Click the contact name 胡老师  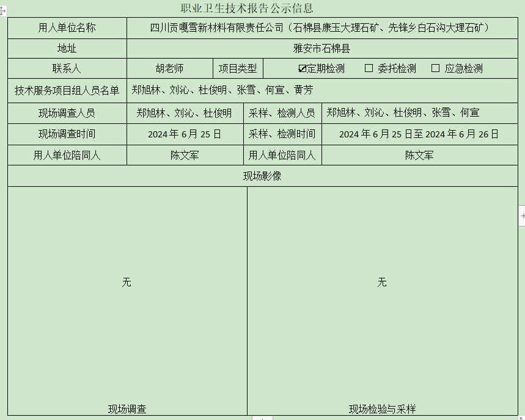coord(169,68)
